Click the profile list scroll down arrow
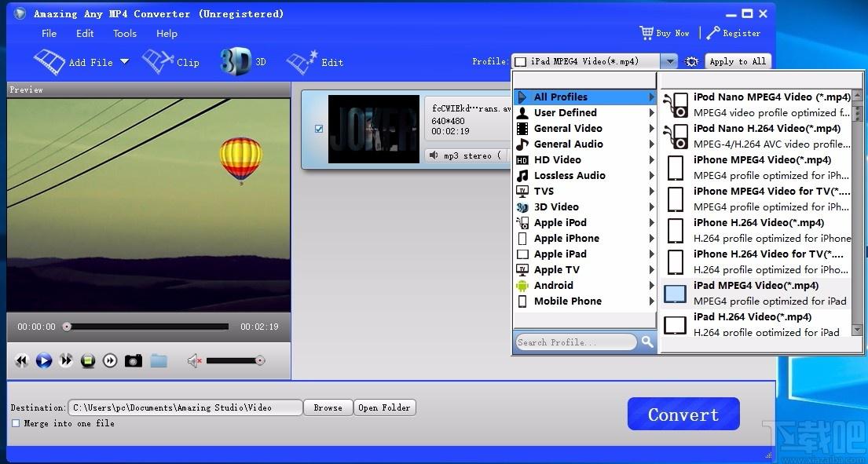The image size is (868, 464). click(x=858, y=331)
